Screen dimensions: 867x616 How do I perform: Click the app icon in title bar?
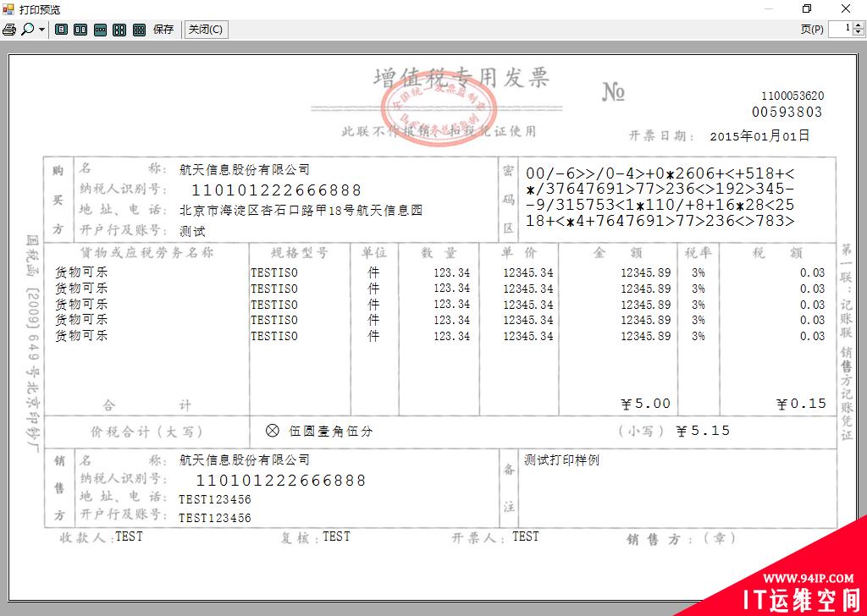click(8, 8)
